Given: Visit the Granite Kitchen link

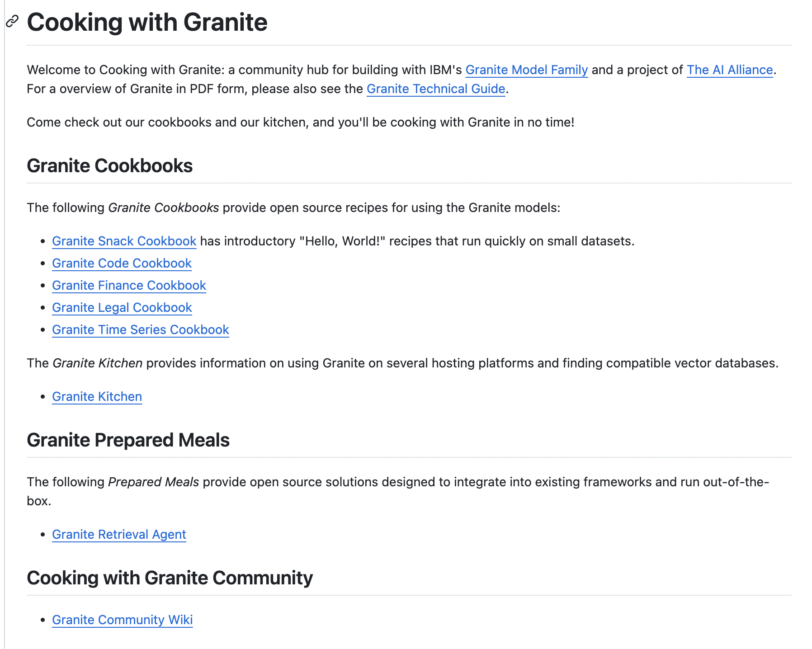Looking at the screenshot, I should pyautogui.click(x=97, y=397).
